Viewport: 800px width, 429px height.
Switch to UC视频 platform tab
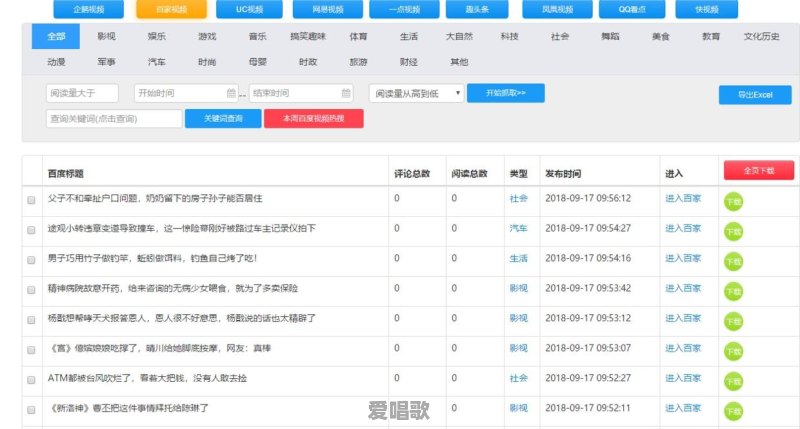249,9
